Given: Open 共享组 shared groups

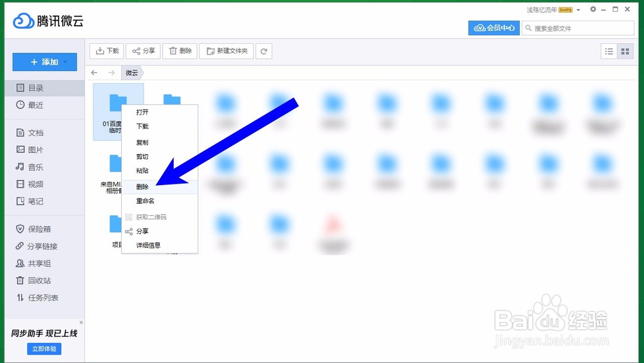Looking at the screenshot, I should (x=45, y=264).
